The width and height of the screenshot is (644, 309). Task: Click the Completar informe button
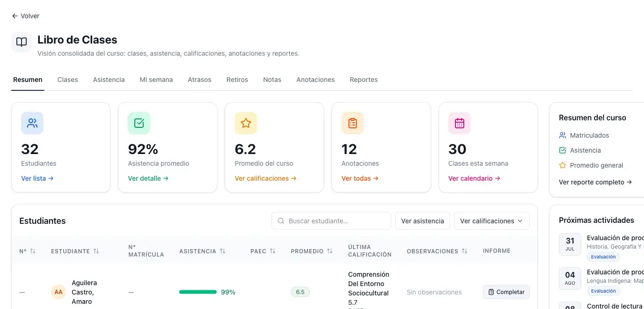[506, 292]
